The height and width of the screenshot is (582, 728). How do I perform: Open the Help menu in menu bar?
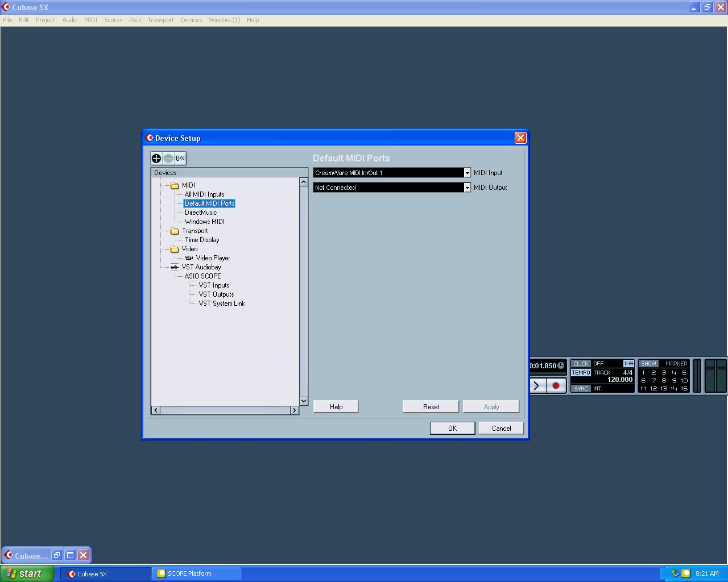click(x=253, y=20)
